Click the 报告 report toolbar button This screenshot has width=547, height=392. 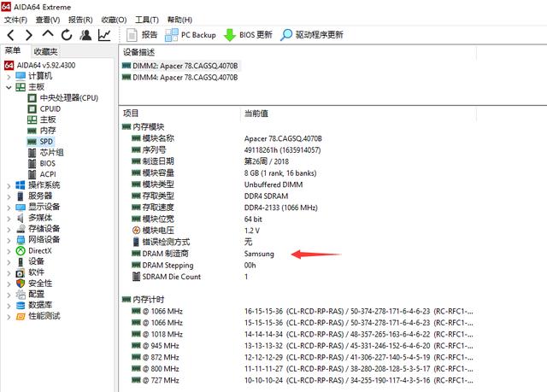[x=142, y=35]
